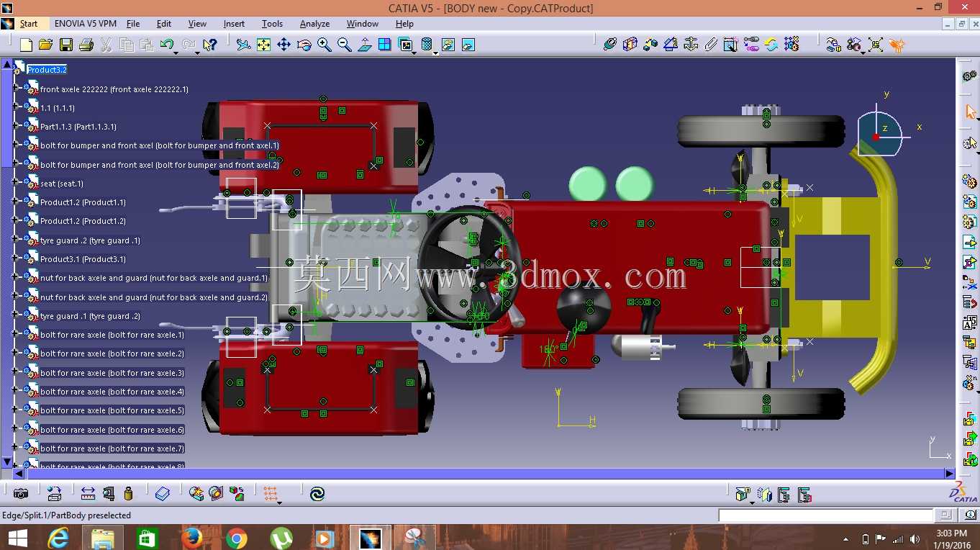Open a file with the folder icon
This screenshot has height=550, width=980.
tap(45, 45)
